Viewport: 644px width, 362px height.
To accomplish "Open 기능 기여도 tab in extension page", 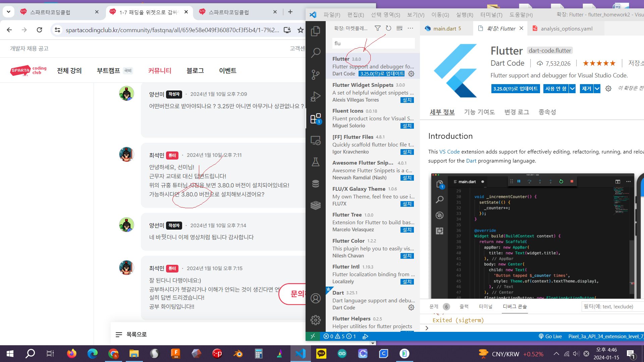I will coord(479,112).
